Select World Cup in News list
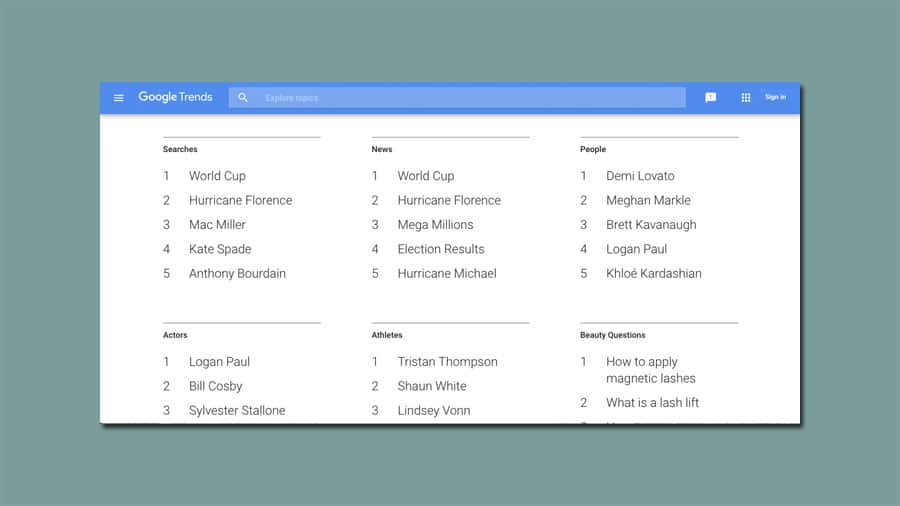The width and height of the screenshot is (900, 506). (426, 176)
